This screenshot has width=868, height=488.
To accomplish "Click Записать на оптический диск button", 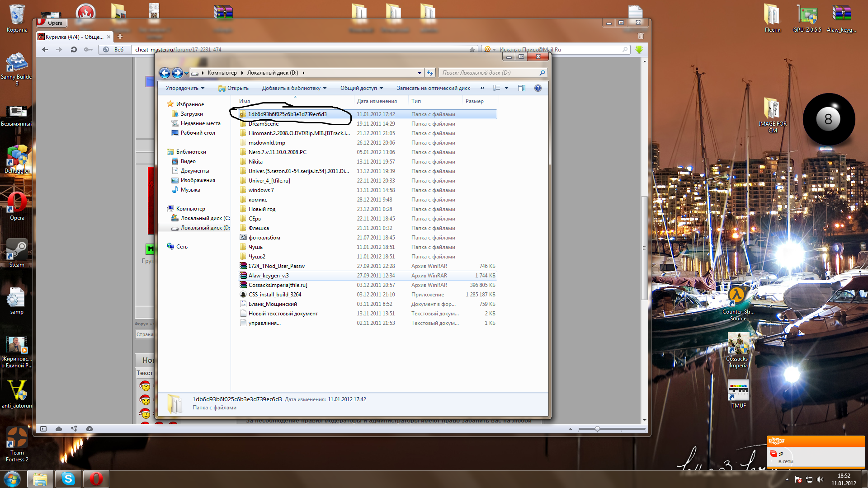I will 433,88.
